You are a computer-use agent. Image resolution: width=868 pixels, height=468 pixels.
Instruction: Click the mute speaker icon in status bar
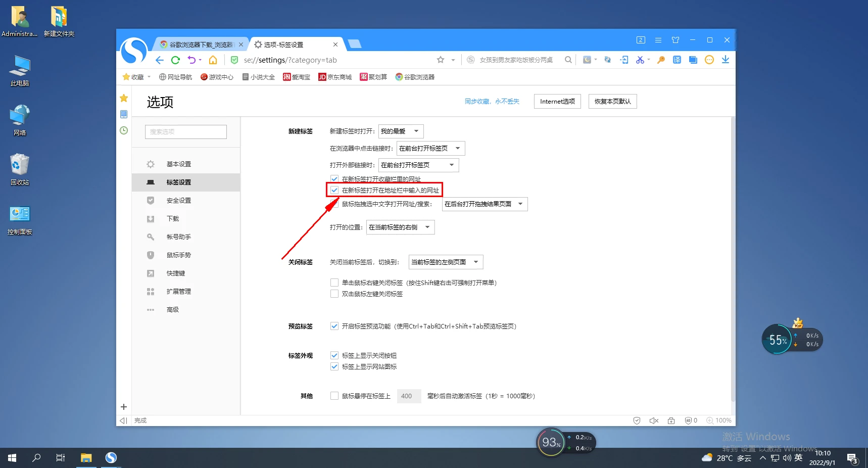[x=654, y=420]
